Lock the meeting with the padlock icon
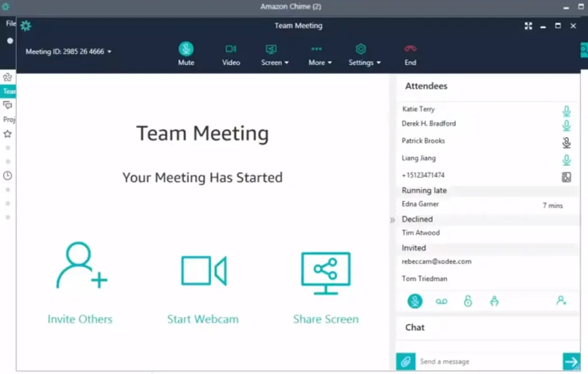 pyautogui.click(x=467, y=301)
